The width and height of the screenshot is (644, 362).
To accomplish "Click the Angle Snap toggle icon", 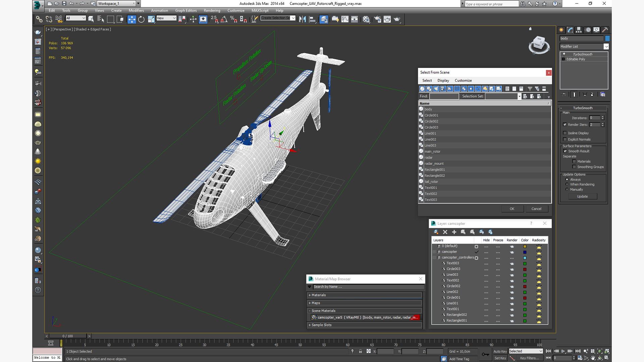I will 224,19.
